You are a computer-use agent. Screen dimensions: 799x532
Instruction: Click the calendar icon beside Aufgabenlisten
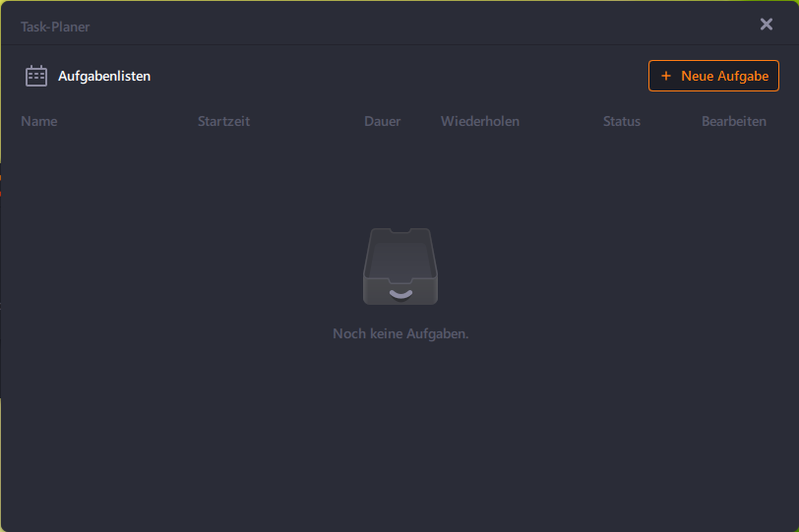(x=36, y=76)
